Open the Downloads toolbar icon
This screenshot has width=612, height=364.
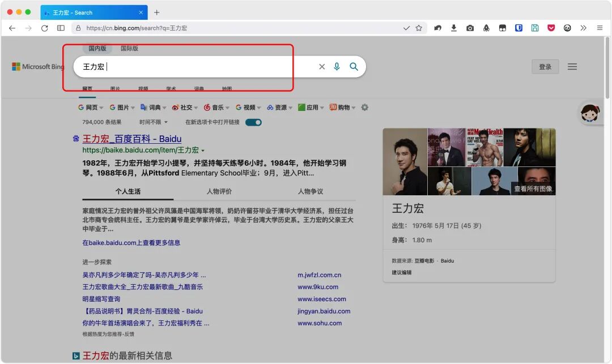click(453, 28)
